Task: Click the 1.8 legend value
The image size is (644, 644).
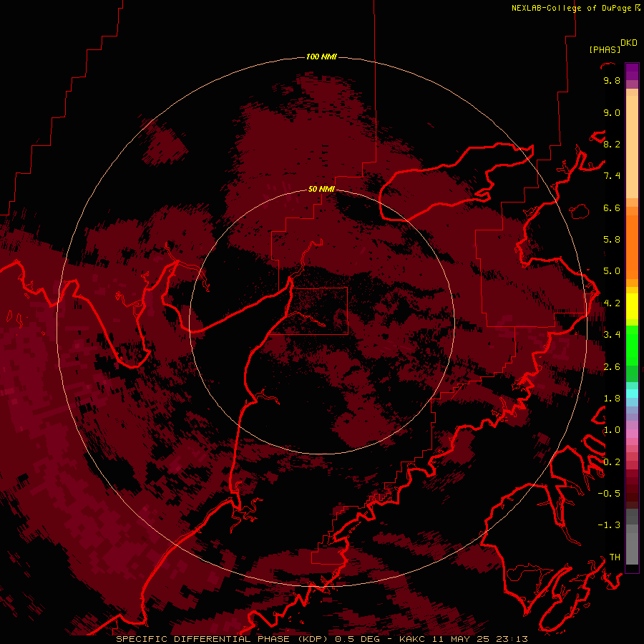Action: tap(612, 399)
